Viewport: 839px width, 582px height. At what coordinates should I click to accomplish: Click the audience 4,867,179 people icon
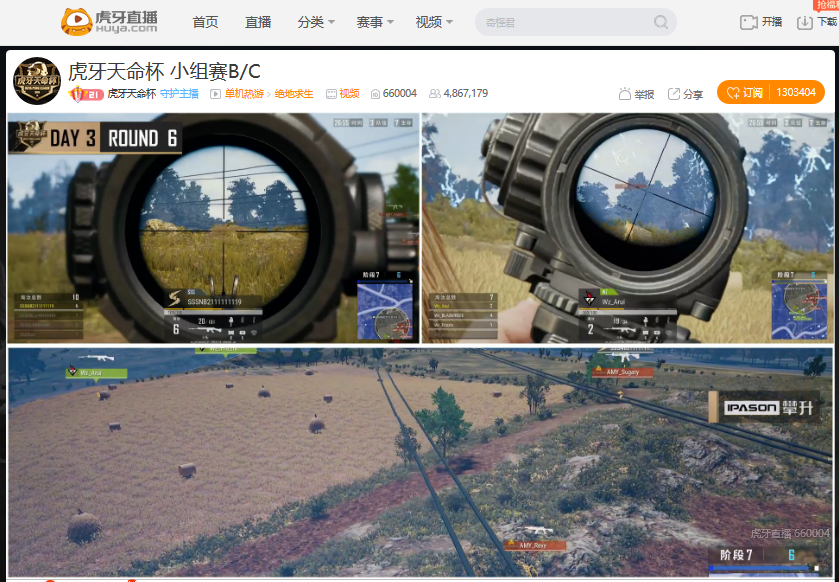[434, 92]
